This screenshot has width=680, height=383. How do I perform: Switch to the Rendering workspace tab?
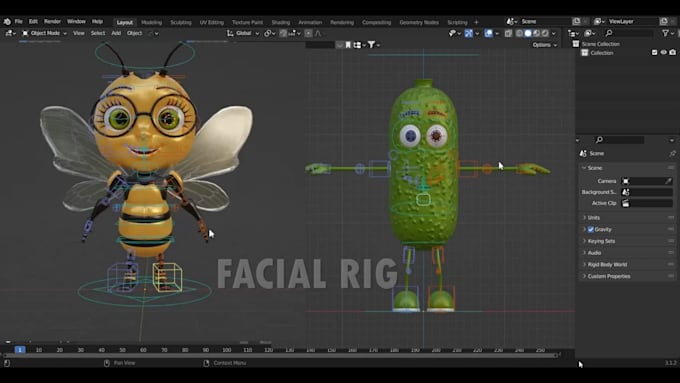(342, 22)
